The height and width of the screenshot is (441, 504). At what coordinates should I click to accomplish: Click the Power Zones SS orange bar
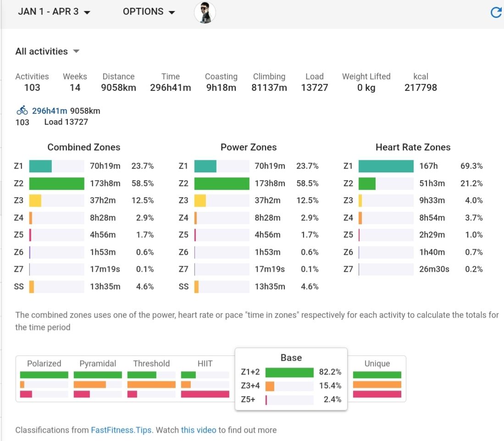click(x=197, y=287)
